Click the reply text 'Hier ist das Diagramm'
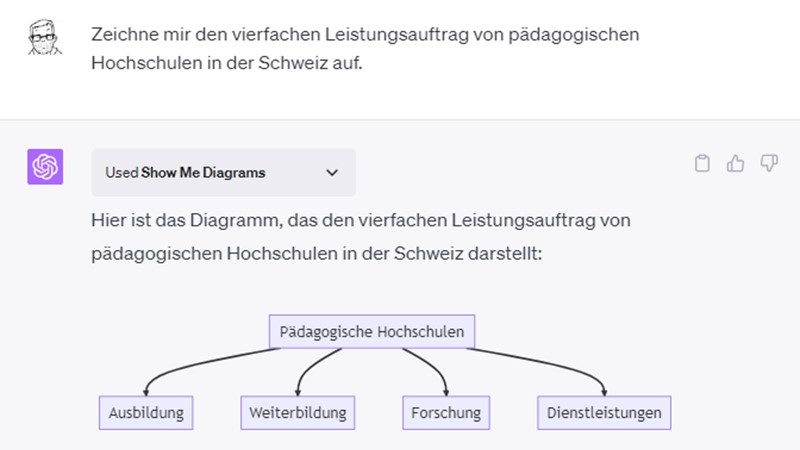This screenshot has width=800, height=450. pyautogui.click(x=361, y=237)
